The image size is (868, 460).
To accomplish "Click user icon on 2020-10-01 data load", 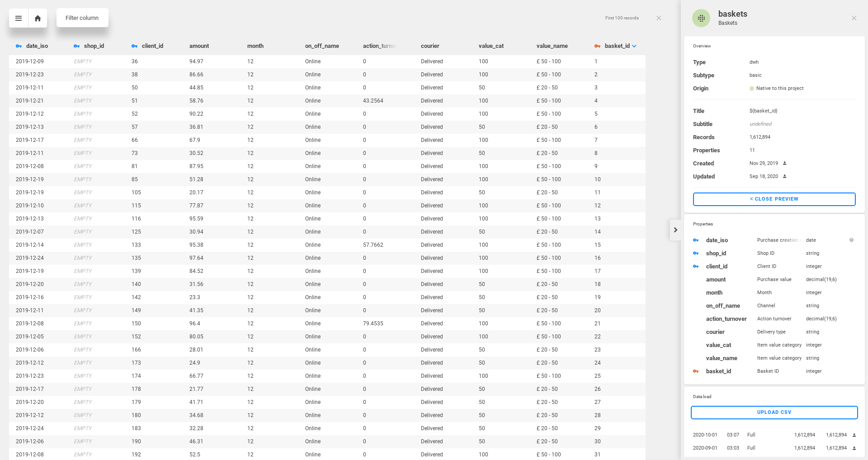I will (854, 435).
